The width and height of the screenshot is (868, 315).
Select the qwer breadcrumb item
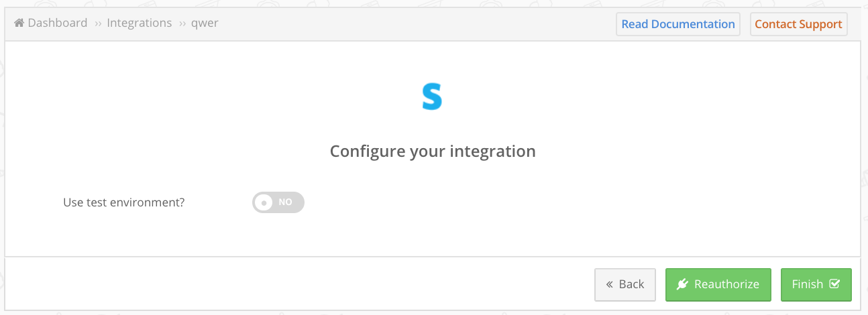coord(205,23)
